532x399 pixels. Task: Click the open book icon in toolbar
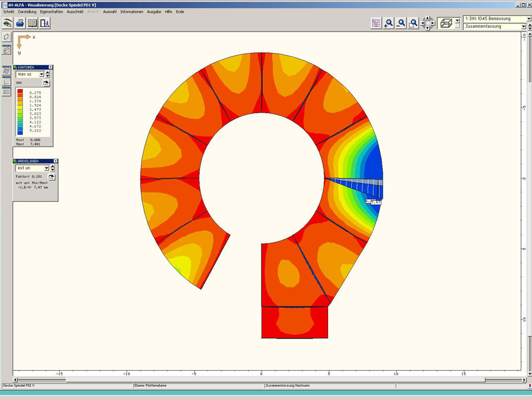tap(33, 23)
